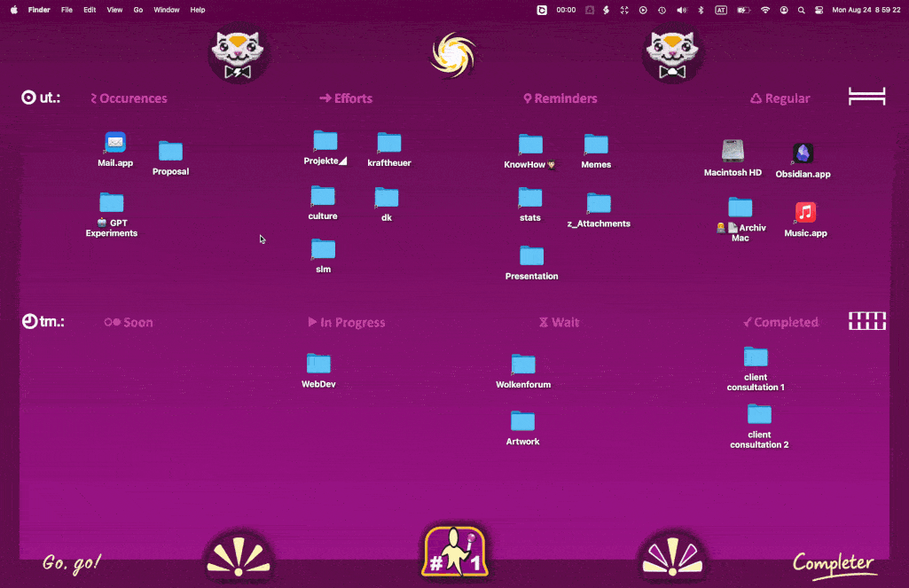Click the 00:00 timer in menu bar
Image resolution: width=909 pixels, height=588 pixels.
[x=566, y=10]
